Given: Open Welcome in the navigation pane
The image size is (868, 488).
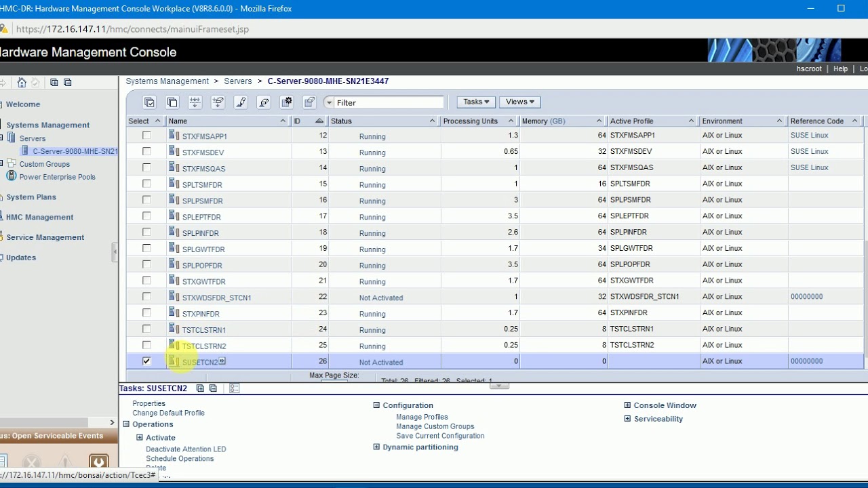Looking at the screenshot, I should [x=23, y=104].
